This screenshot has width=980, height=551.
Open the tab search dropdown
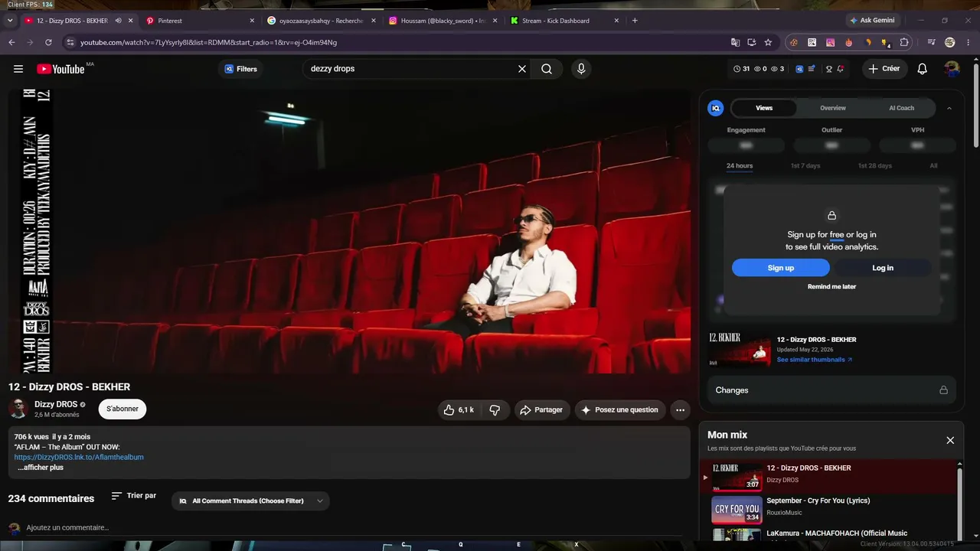10,21
